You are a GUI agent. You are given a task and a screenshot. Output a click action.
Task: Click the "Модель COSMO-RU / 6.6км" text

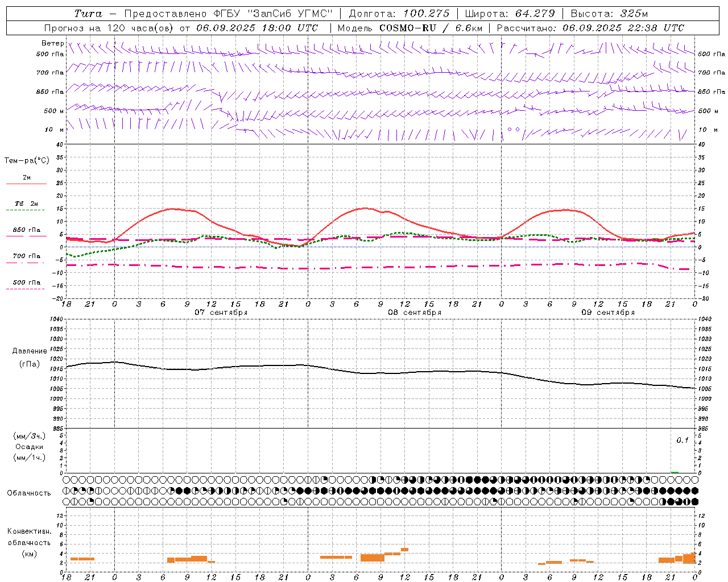(409, 28)
